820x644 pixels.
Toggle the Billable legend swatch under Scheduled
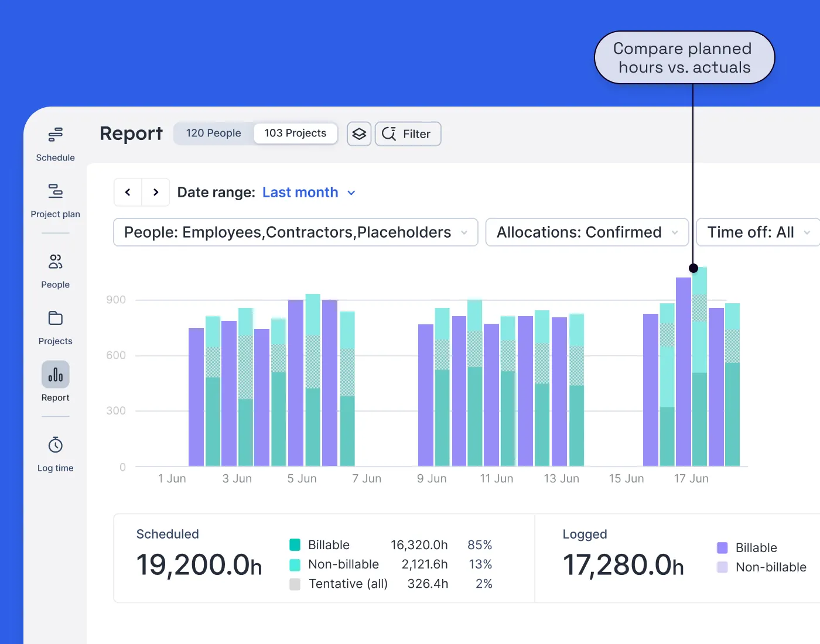pyautogui.click(x=295, y=544)
